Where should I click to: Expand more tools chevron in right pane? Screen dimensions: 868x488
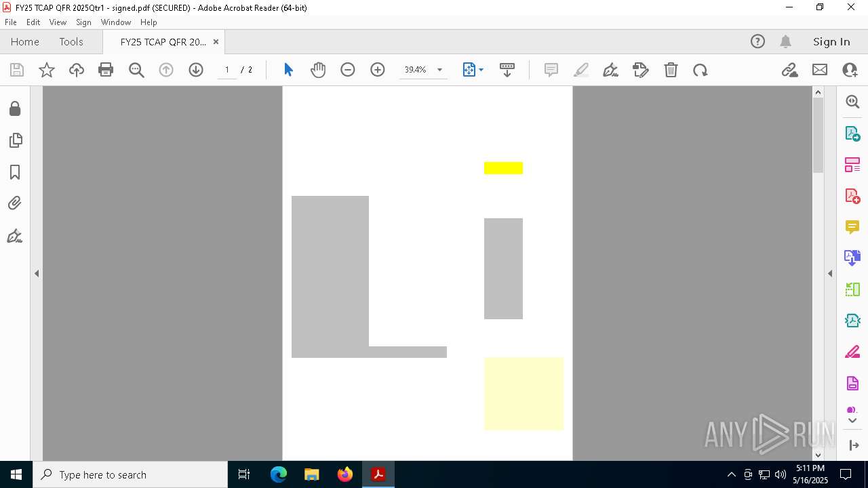pyautogui.click(x=852, y=421)
